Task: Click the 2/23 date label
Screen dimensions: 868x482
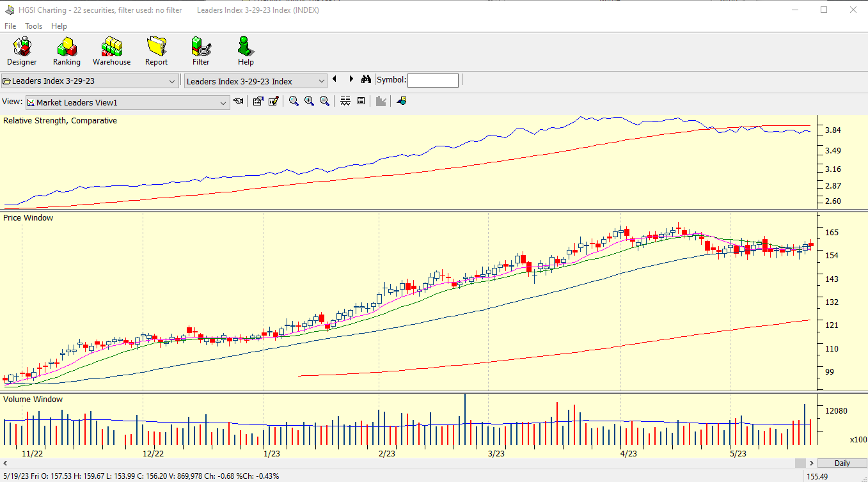Action: [386, 453]
